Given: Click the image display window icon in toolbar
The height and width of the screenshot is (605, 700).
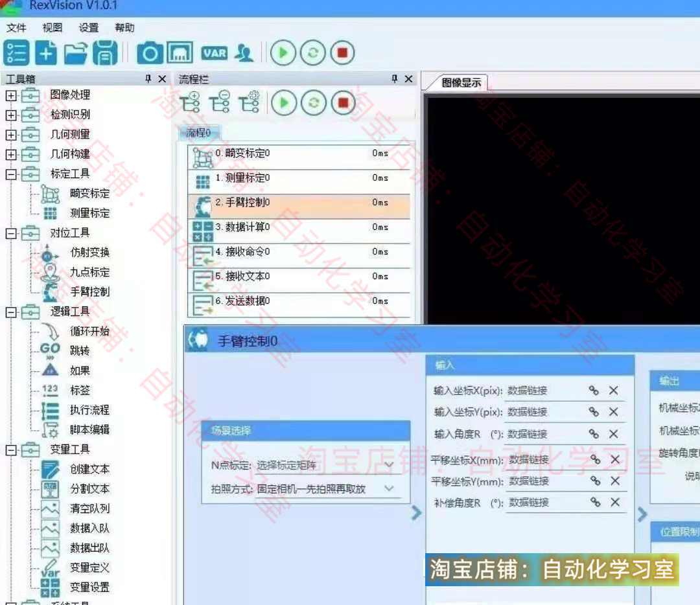Looking at the screenshot, I should coord(180,52).
